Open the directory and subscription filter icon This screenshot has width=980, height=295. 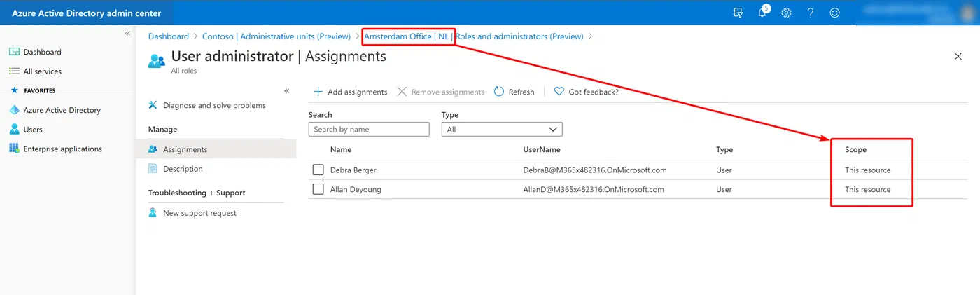(738, 13)
